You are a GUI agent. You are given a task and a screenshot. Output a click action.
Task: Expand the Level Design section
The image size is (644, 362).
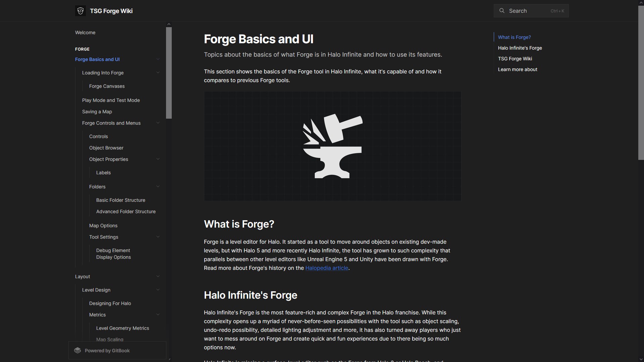click(157, 290)
